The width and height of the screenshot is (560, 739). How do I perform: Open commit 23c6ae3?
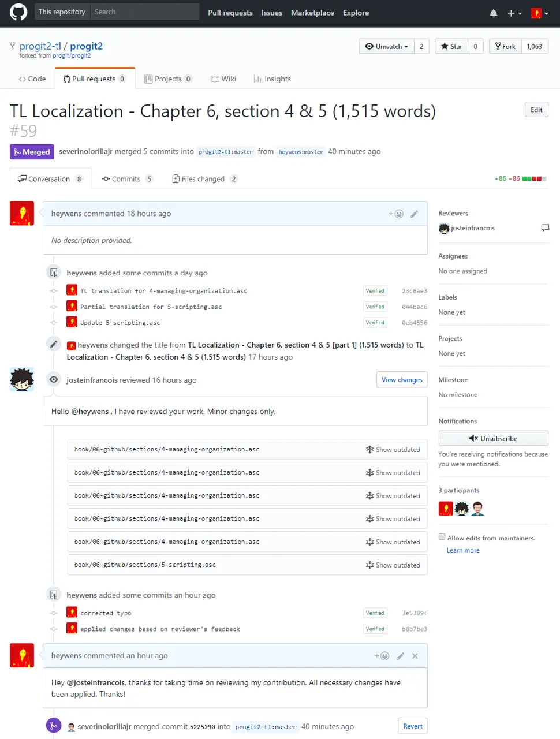415,291
